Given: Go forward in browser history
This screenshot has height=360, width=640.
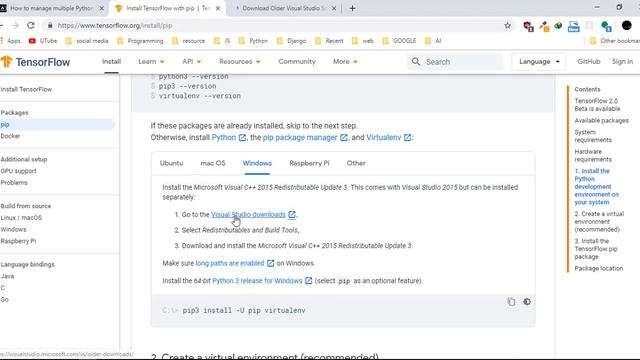Looking at the screenshot, I should tap(15, 25).
